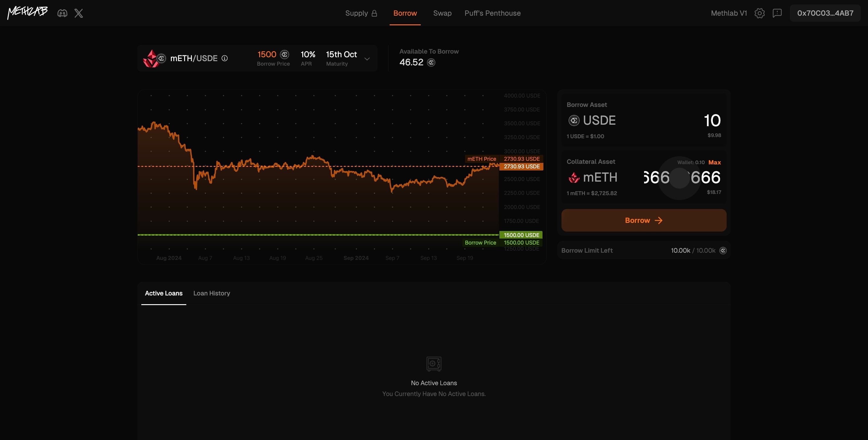
Task: Switch to Loan History tab
Action: [x=212, y=293]
